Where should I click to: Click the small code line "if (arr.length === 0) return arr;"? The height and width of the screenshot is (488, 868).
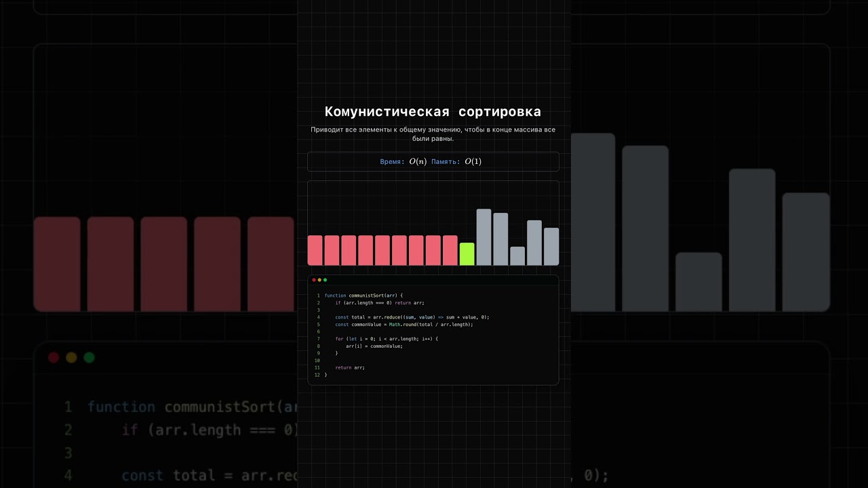coord(380,303)
